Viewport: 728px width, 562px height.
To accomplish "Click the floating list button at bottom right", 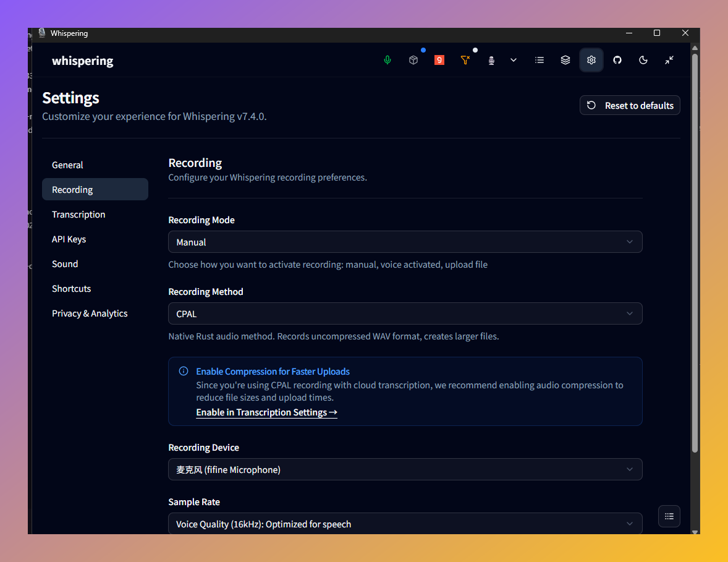I will pyautogui.click(x=669, y=516).
